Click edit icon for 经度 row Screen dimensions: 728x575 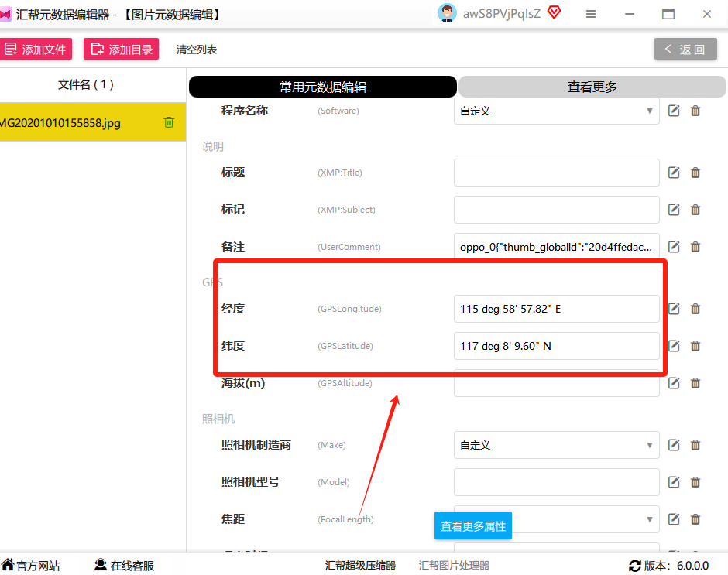click(674, 309)
